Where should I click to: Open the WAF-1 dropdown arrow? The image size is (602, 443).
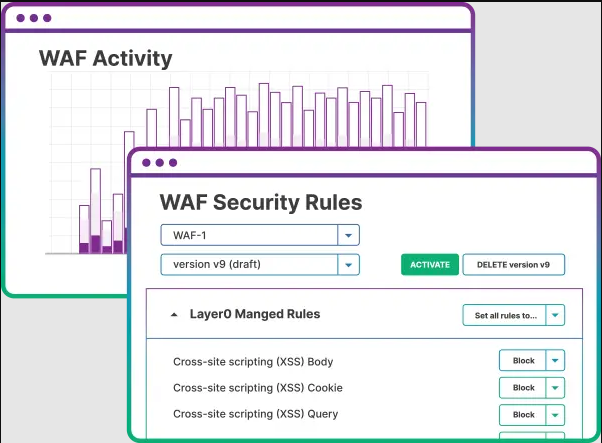point(348,235)
